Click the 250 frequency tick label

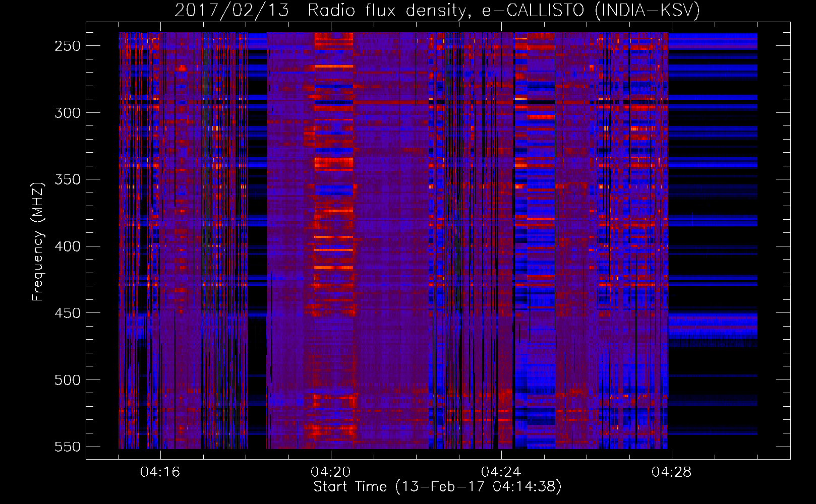coord(68,46)
